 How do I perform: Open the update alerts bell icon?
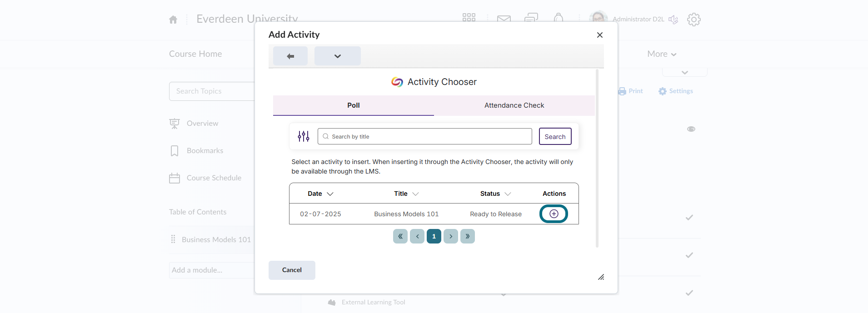click(x=559, y=18)
